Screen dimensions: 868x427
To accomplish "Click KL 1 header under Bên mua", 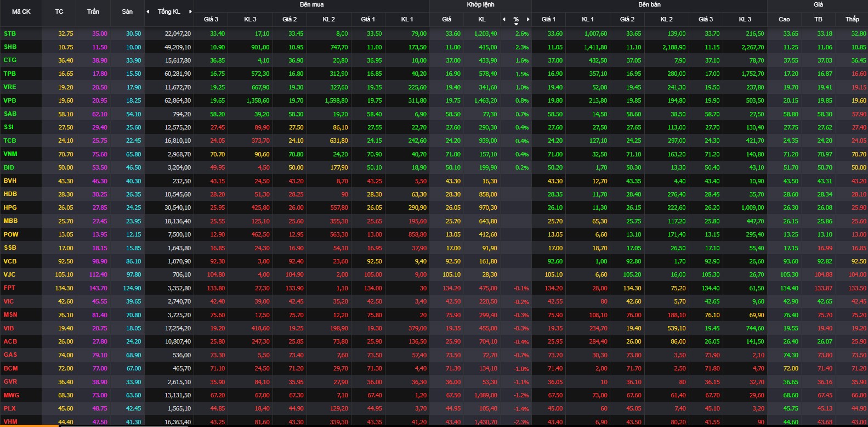I will click(407, 19).
